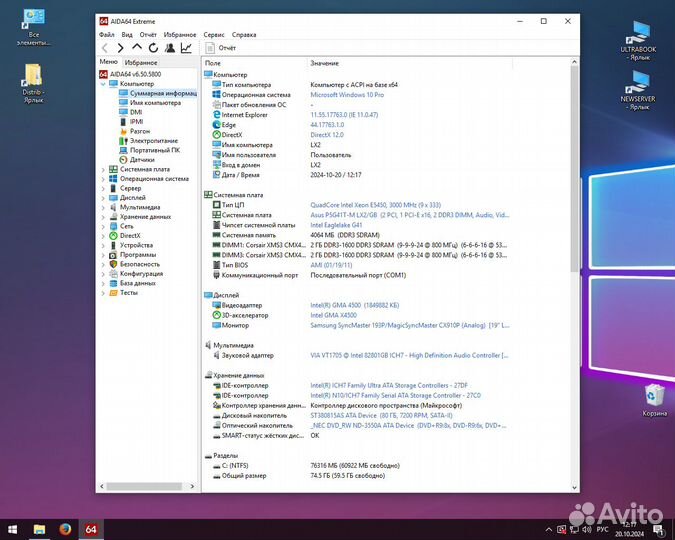The height and width of the screenshot is (540, 675).
Task: Open the Вид menu
Action: pyautogui.click(x=127, y=34)
